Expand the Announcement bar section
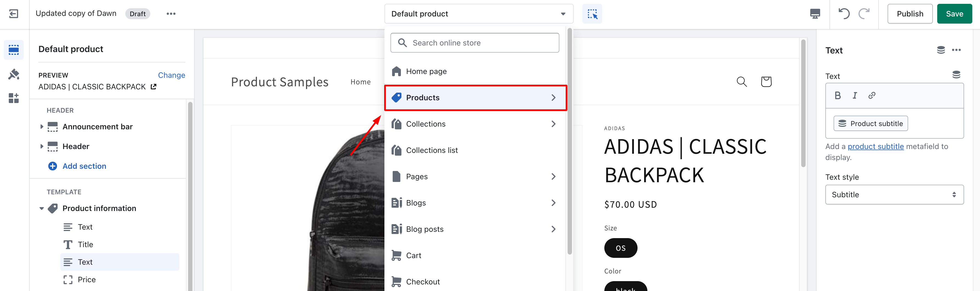Image resolution: width=980 pixels, height=291 pixels. (x=41, y=127)
